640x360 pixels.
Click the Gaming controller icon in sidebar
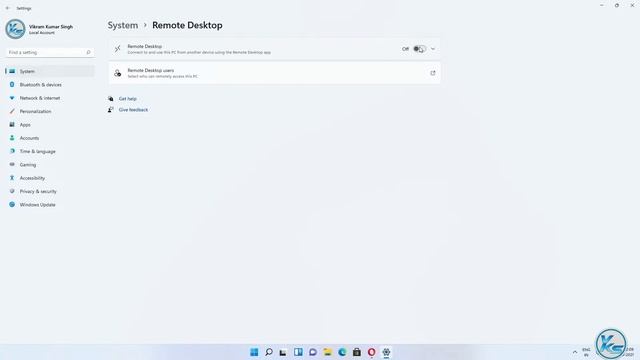pos(12,164)
